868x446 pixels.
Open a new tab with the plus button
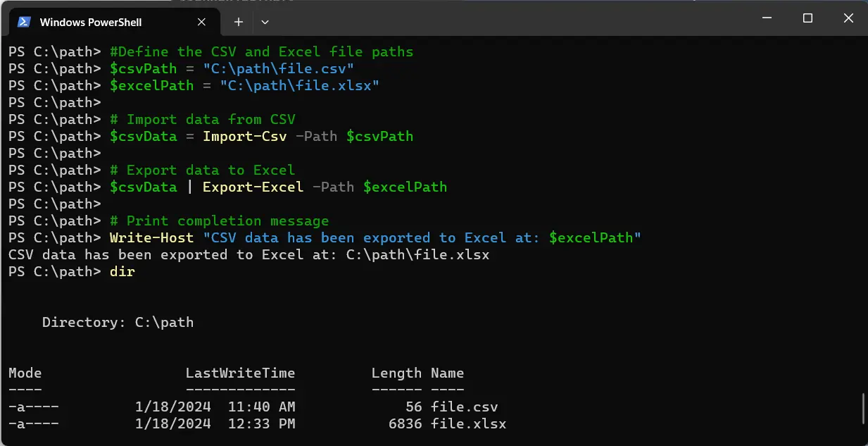click(239, 22)
